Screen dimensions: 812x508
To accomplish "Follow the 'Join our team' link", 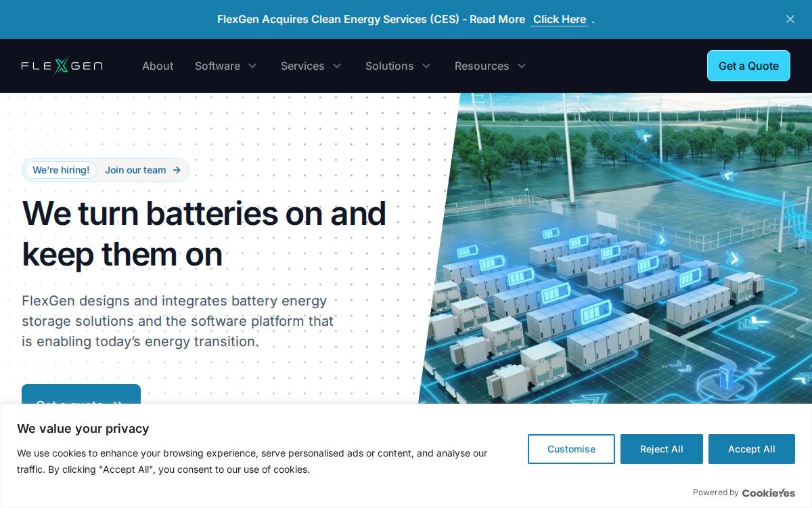I will coord(135,170).
